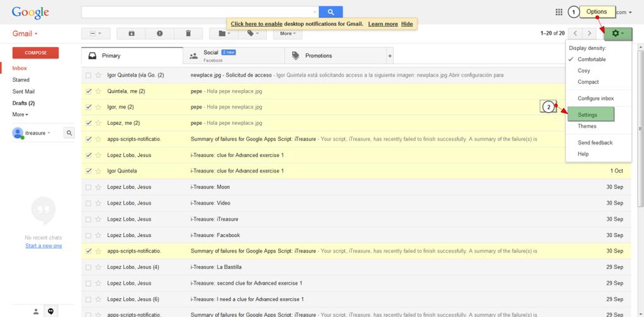The image size is (644, 317).
Task: Star the Quintela, me (2) email
Action: point(98,91)
